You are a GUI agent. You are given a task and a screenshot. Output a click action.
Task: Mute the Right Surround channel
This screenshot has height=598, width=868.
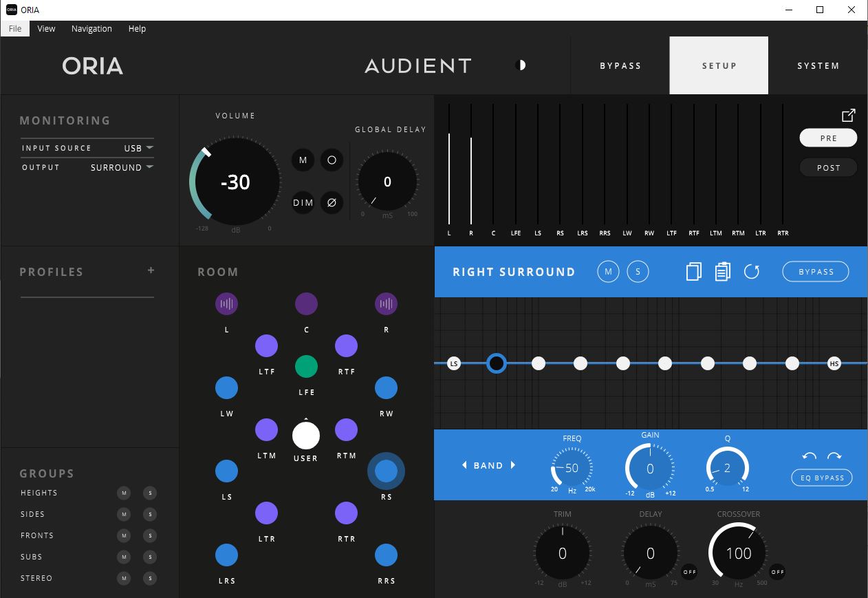[x=607, y=271]
